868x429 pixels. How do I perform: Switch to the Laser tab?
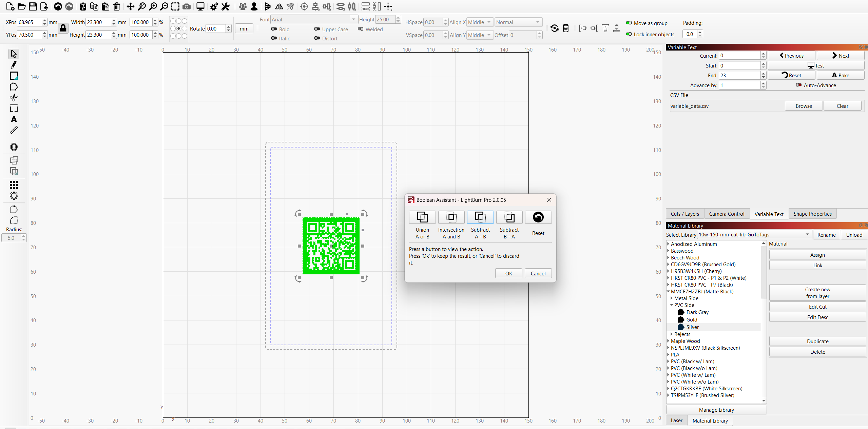(x=676, y=420)
